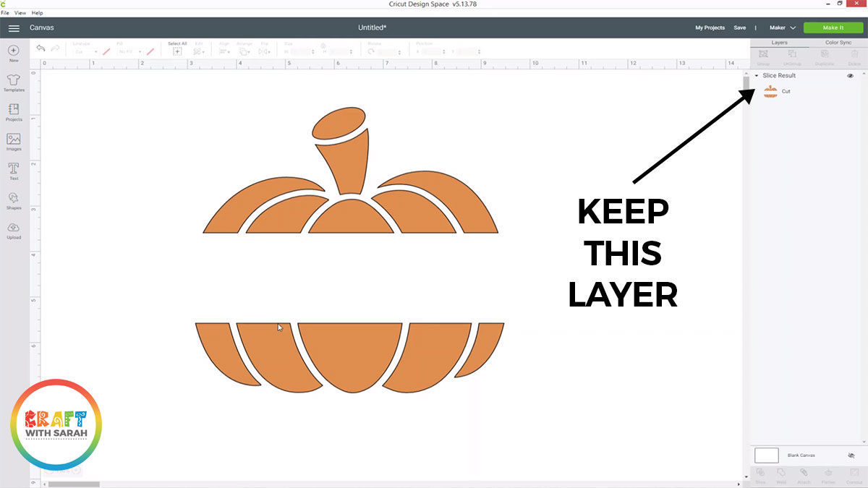Click the Blank Canvas color swatch

767,455
